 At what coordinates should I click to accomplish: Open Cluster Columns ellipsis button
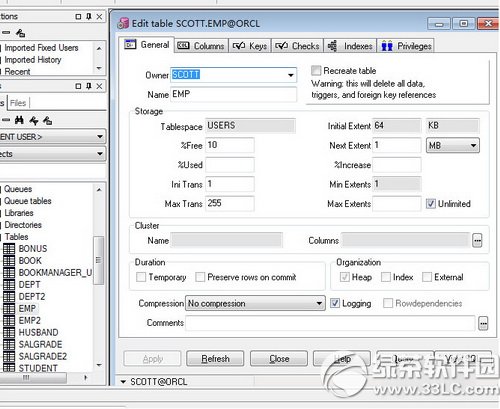click(477, 240)
